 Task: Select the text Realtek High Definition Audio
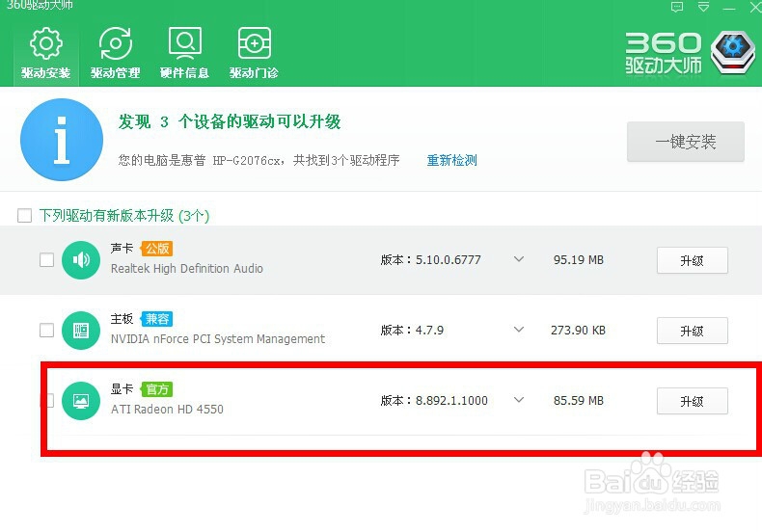pos(186,269)
